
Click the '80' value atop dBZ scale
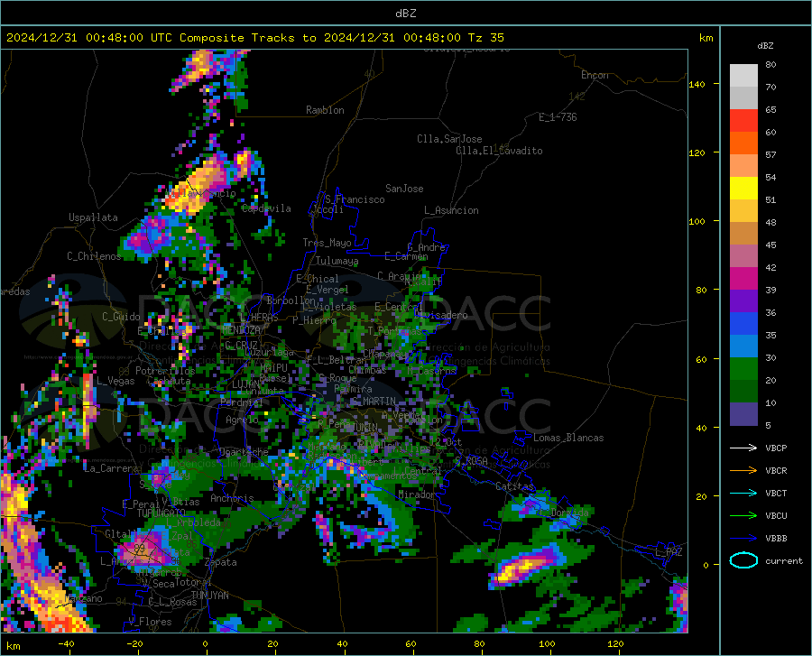pyautogui.click(x=770, y=65)
